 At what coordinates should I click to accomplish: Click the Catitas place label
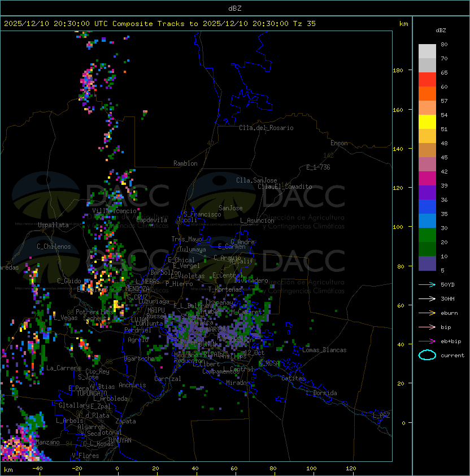pos(293,378)
